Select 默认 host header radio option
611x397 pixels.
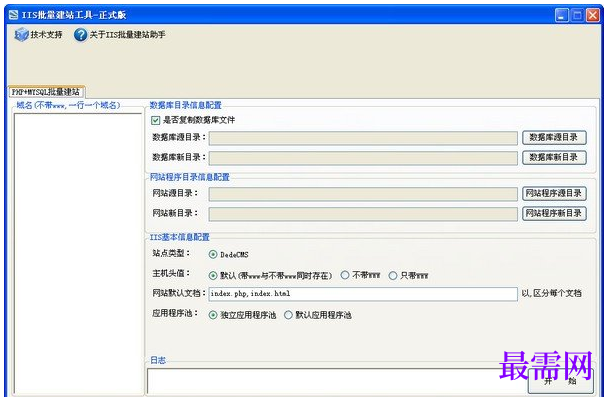213,275
